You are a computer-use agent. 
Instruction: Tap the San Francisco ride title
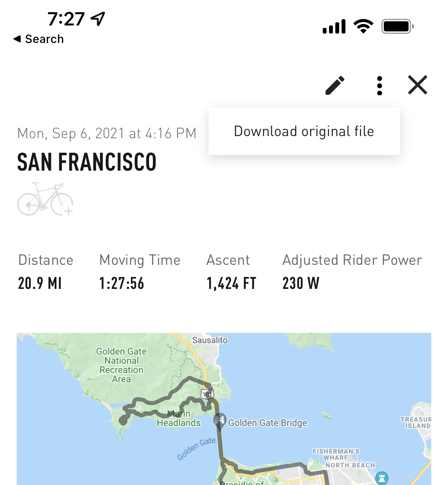(x=87, y=162)
